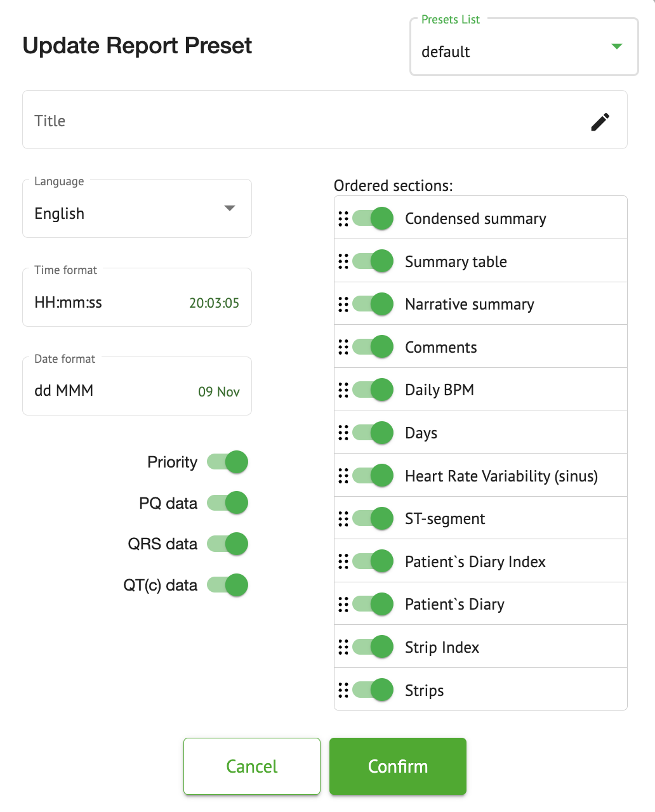This screenshot has height=812, width=655.
Task: Toggle the Narrative summary section off
Action: tap(373, 304)
